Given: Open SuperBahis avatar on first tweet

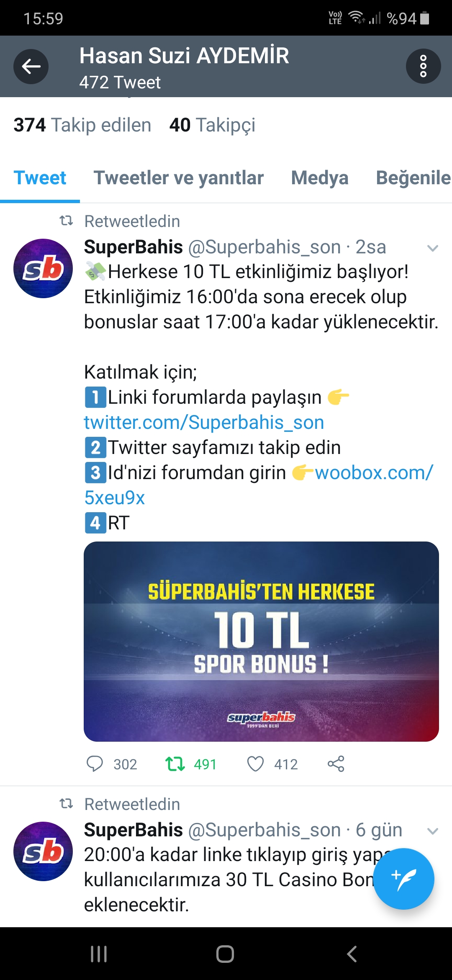Looking at the screenshot, I should click(43, 268).
